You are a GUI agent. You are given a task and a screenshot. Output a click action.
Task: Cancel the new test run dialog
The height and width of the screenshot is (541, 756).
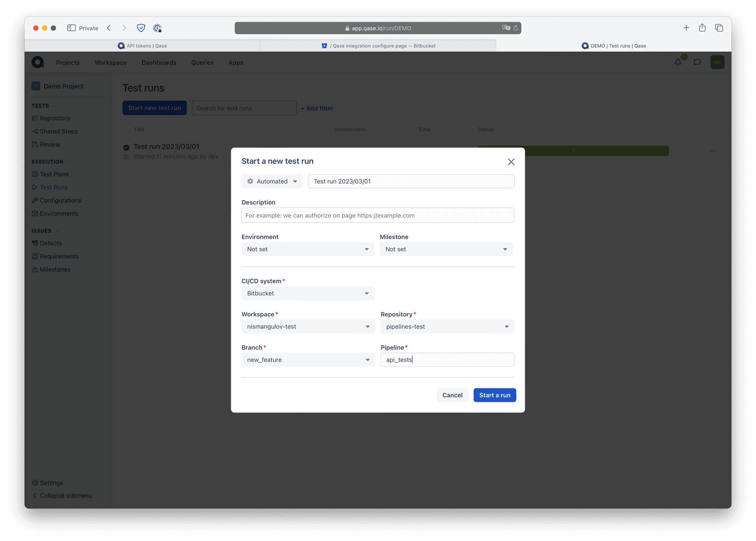[452, 395]
